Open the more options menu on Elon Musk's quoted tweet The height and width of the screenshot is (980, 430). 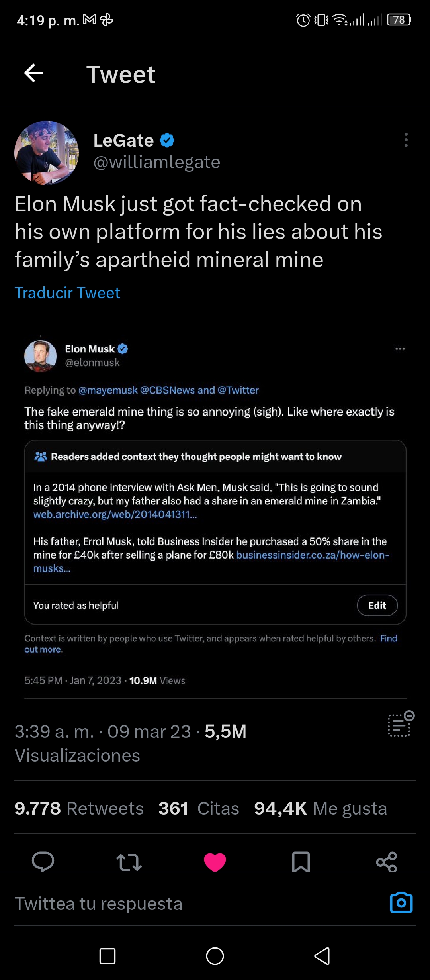[x=400, y=349]
